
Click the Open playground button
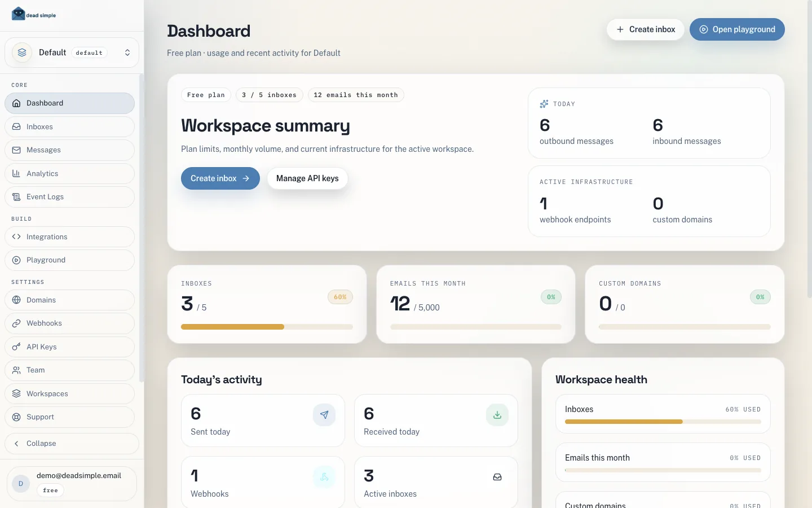click(x=737, y=29)
